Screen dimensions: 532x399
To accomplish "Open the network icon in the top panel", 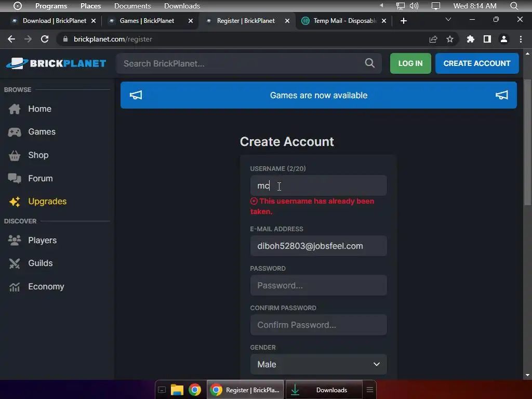I will (401, 6).
